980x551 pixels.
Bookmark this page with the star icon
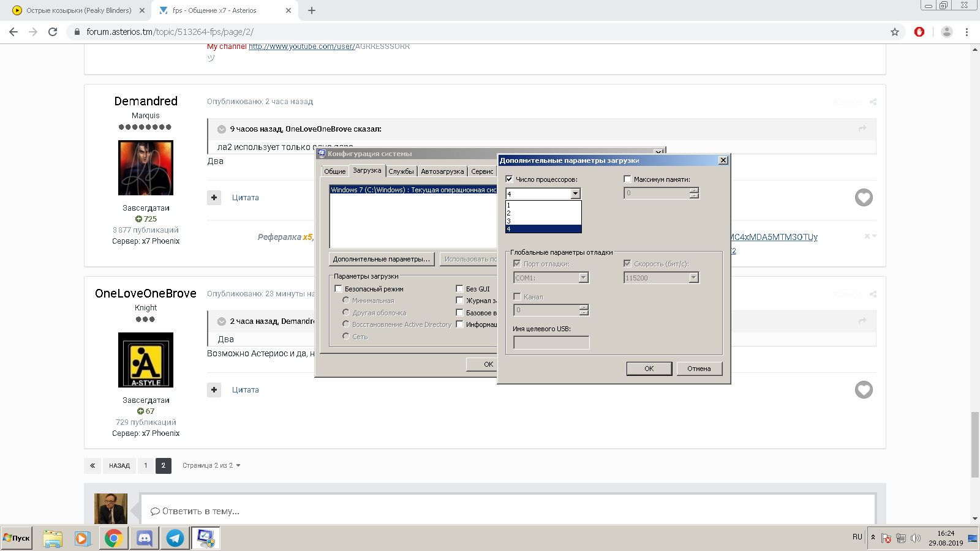coord(895,32)
